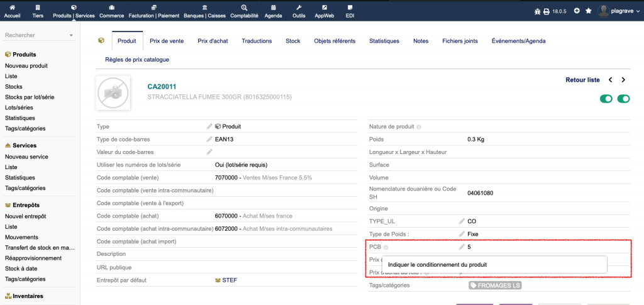Open Transfert de stock en masse link
The image size is (644, 305).
click(40, 248)
